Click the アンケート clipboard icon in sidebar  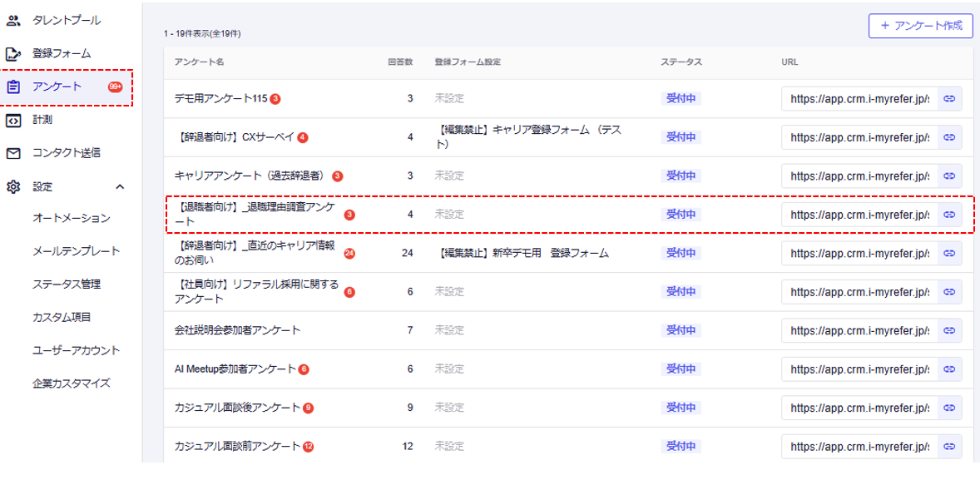point(13,87)
